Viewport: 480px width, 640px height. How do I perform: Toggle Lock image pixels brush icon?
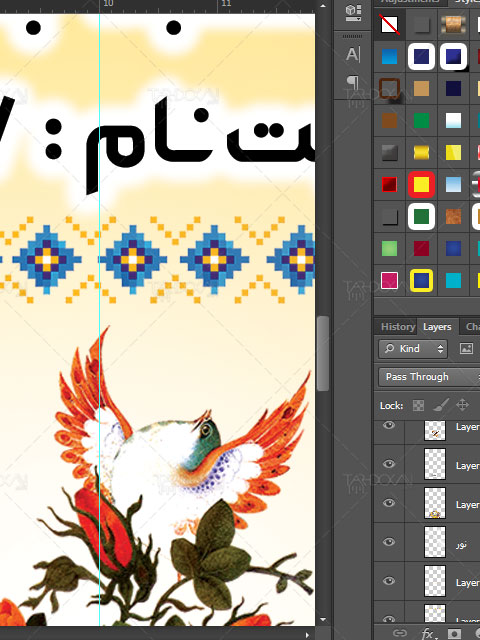441,405
